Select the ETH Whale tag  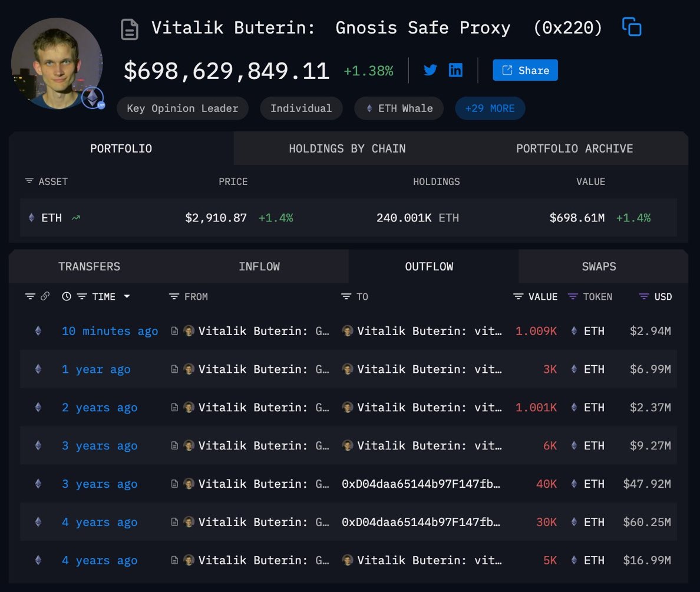click(x=399, y=108)
